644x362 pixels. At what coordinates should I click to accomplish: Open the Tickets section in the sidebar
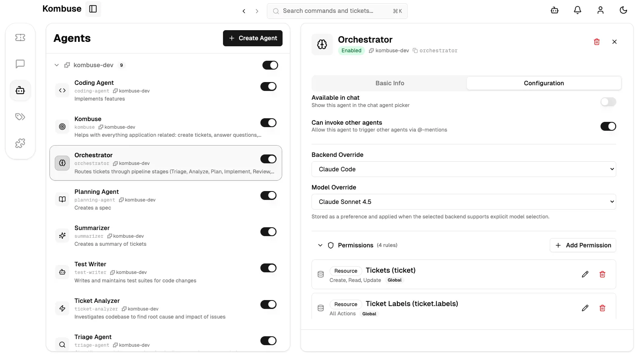coord(20,37)
